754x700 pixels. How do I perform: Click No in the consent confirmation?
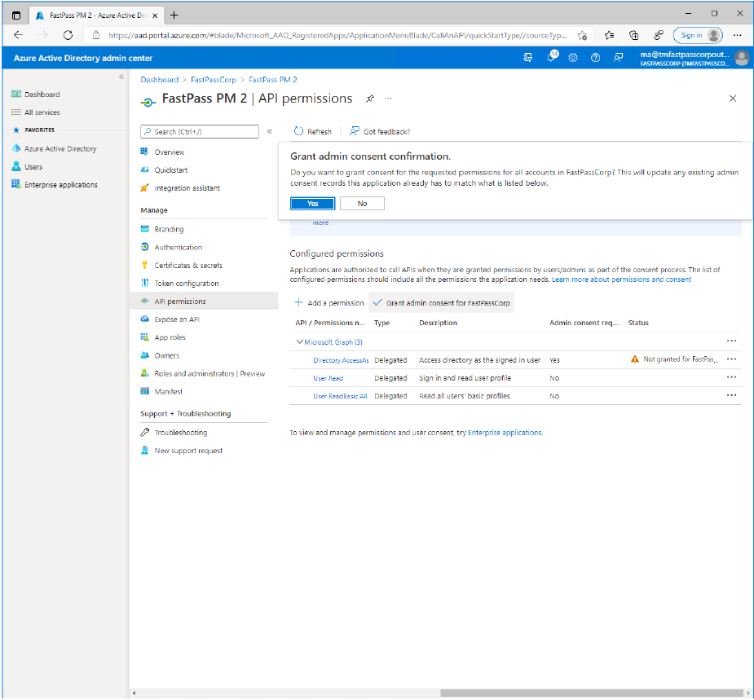click(362, 204)
